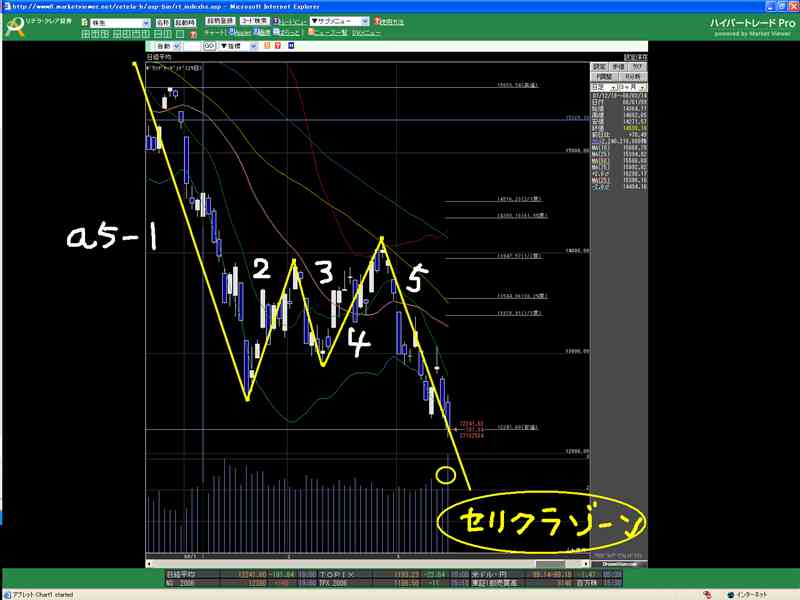Click the blue icon in chart toolbar
800x600 pixels.
(x=291, y=45)
